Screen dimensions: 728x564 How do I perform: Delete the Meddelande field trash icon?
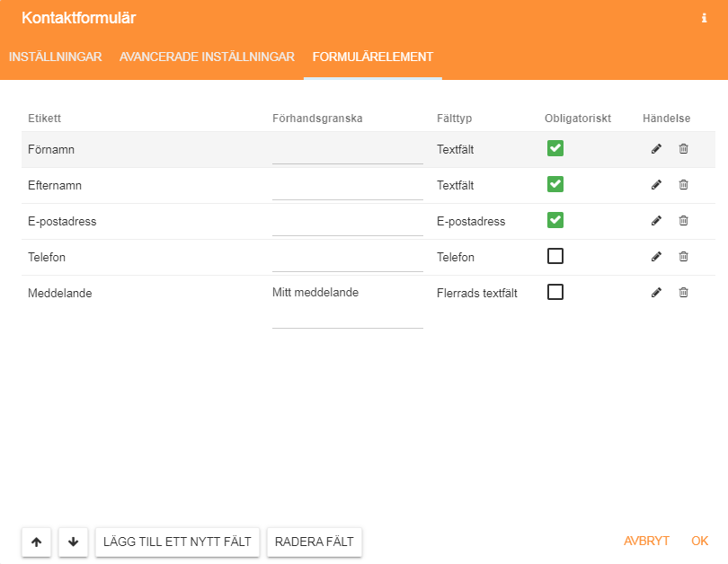pos(683,293)
